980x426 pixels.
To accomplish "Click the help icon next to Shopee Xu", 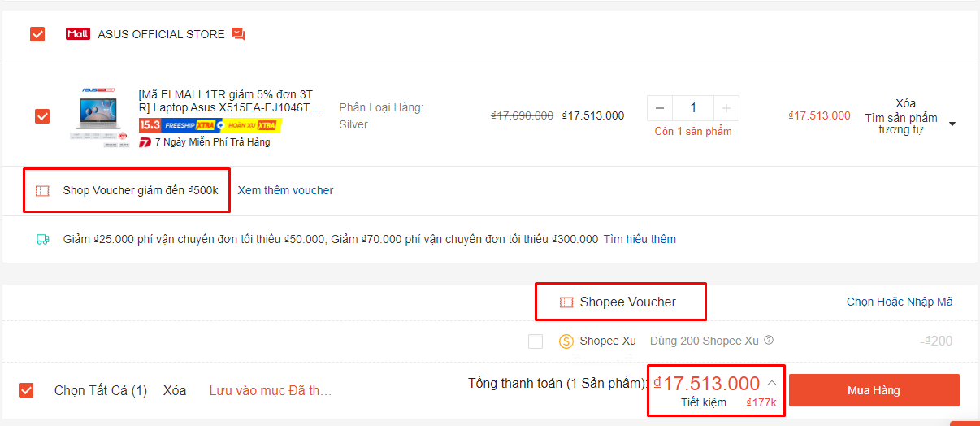I will [769, 341].
